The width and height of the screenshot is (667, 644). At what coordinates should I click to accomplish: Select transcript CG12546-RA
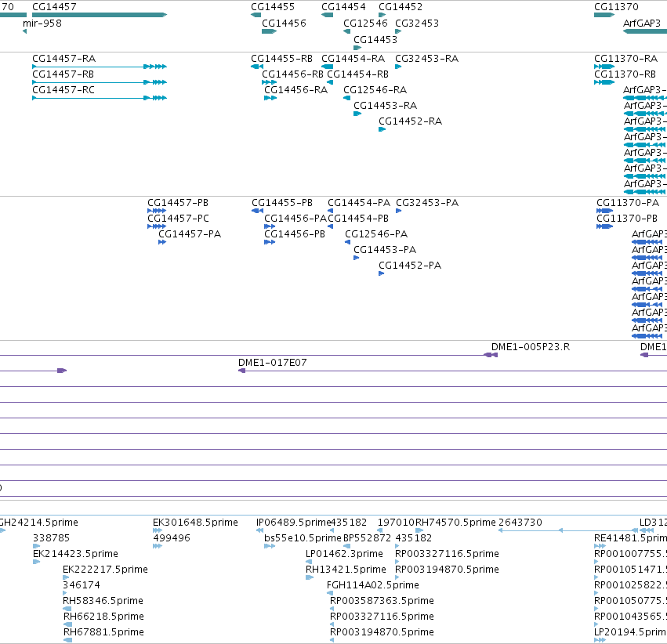pyautogui.click(x=375, y=89)
